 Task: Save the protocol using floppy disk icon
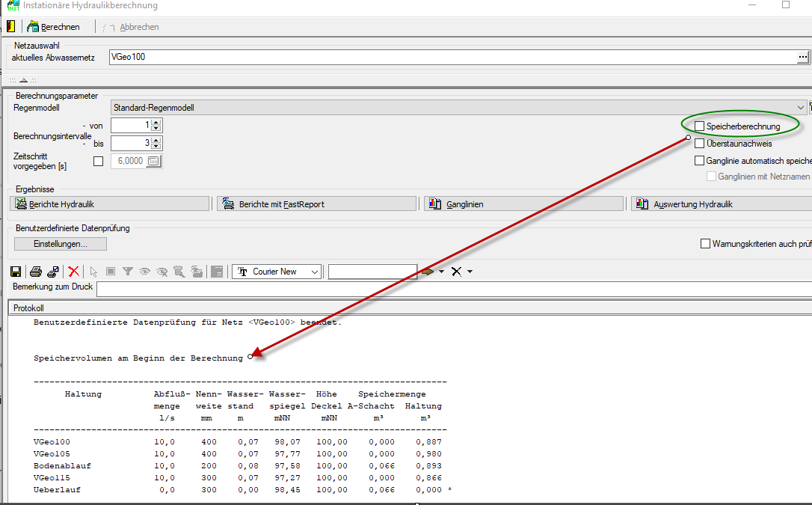[x=16, y=272]
